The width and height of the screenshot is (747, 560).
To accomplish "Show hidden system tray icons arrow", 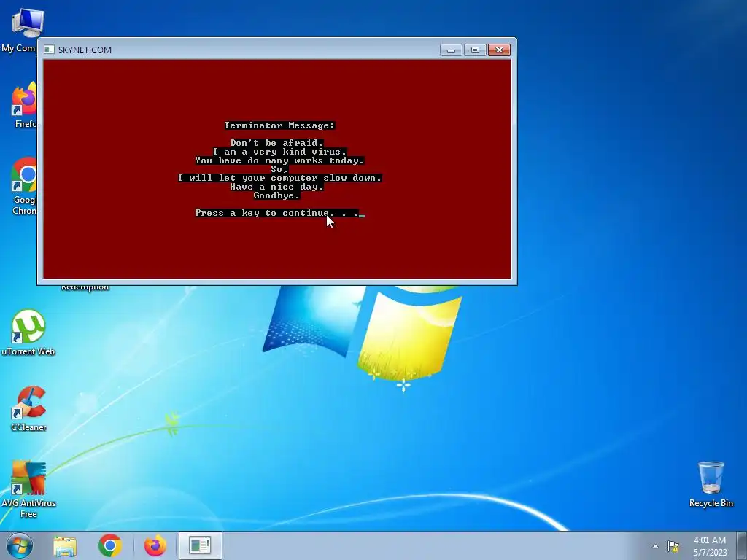I will pyautogui.click(x=656, y=546).
